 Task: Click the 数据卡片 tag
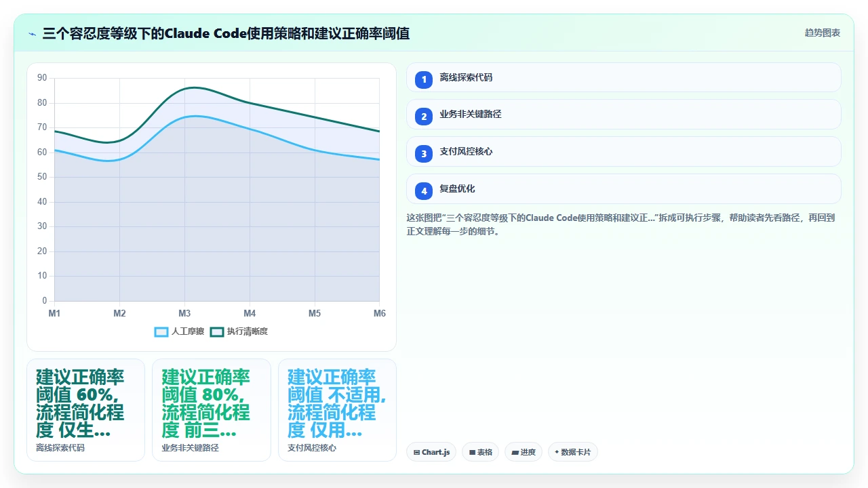point(573,452)
